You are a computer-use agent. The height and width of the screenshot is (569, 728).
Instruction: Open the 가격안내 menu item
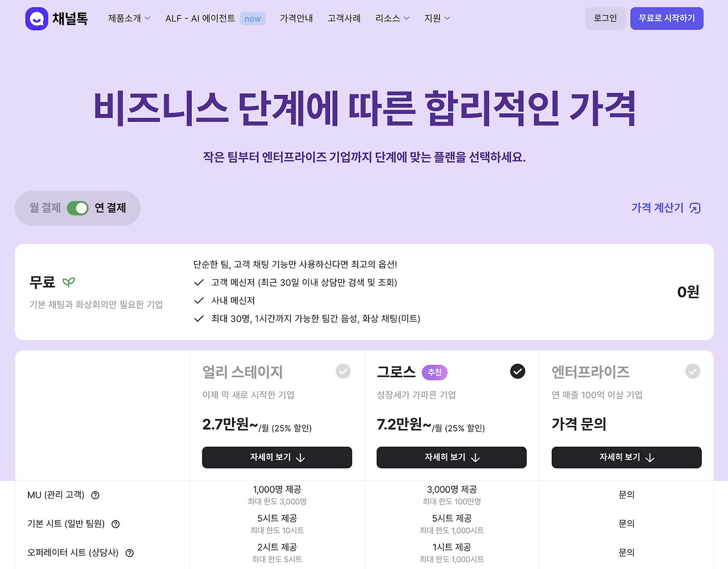click(296, 18)
